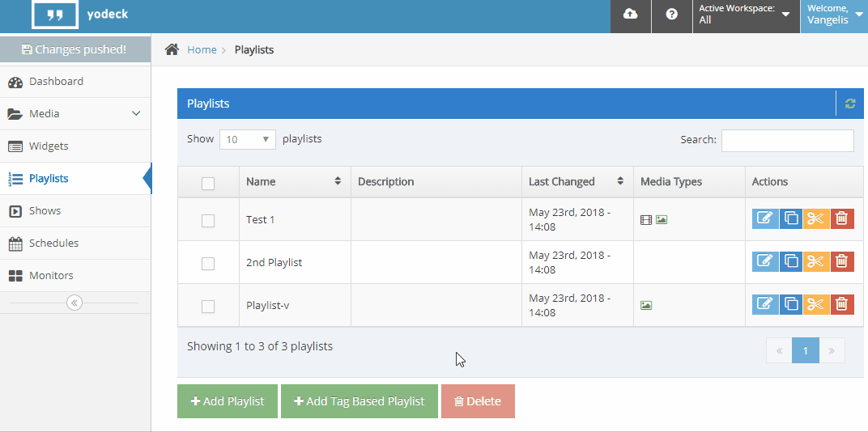Open Monitors from the sidebar
This screenshot has height=432, width=868.
(x=51, y=275)
